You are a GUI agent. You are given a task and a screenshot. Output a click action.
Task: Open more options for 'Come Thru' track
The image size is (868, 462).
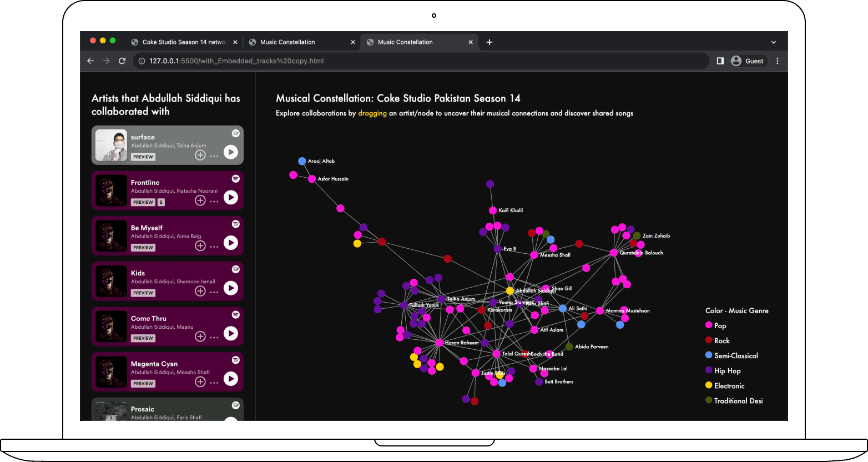(x=214, y=338)
